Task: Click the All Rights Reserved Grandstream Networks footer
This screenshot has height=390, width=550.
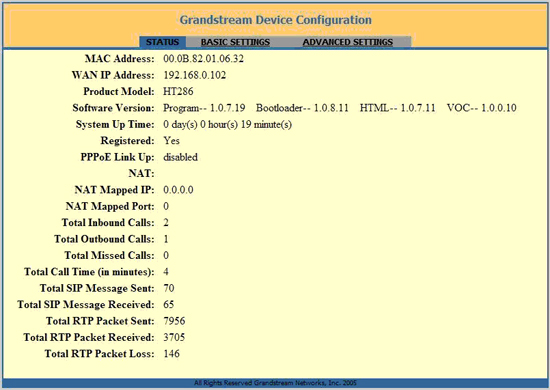Action: coord(275,383)
